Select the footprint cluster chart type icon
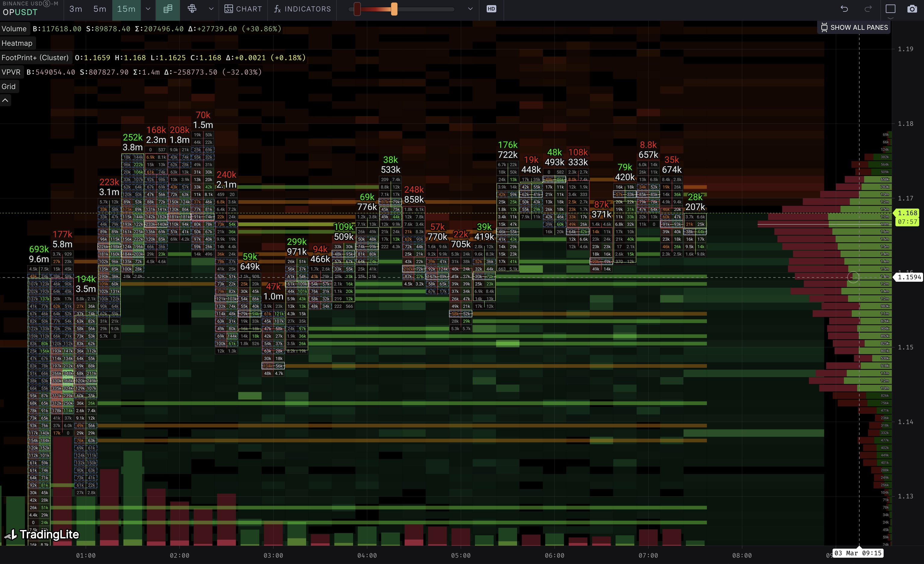The width and height of the screenshot is (924, 564). (x=168, y=9)
